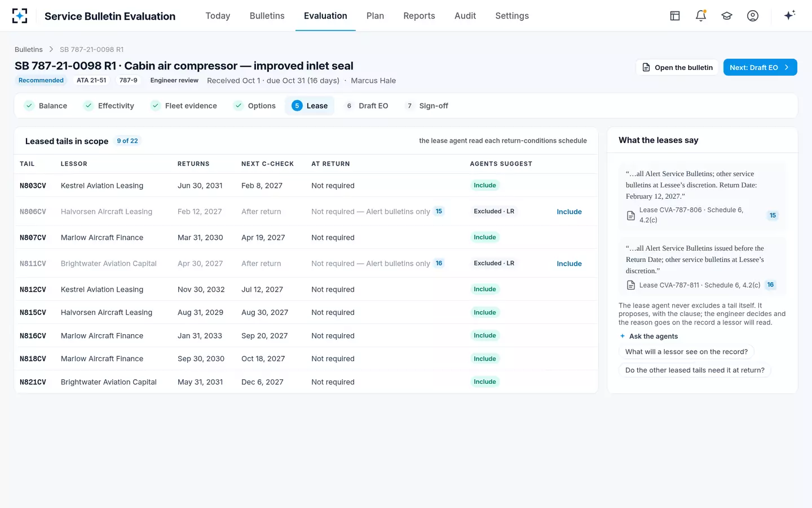Open the Fleet evidence step
The height and width of the screenshot is (508, 812).
(184, 106)
